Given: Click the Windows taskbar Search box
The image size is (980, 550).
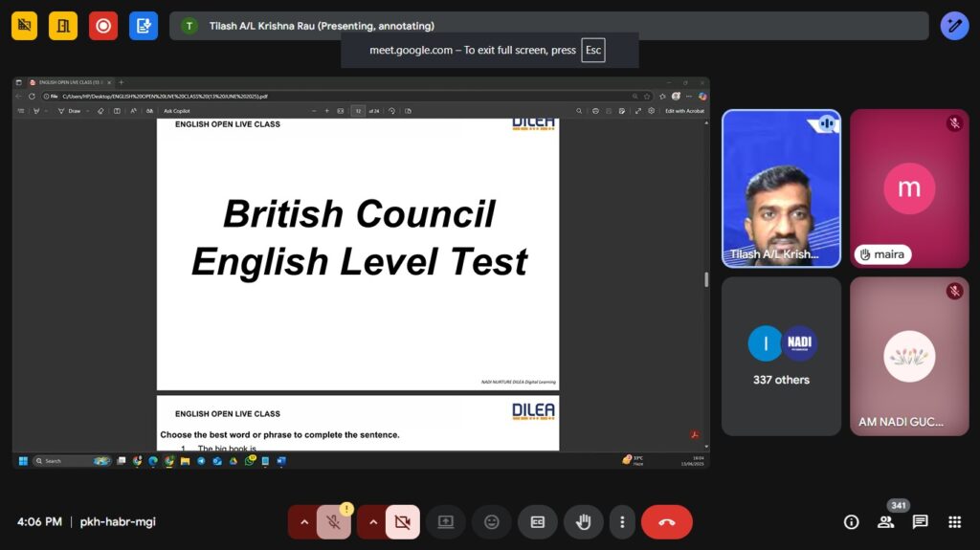Looking at the screenshot, I should tap(71, 461).
